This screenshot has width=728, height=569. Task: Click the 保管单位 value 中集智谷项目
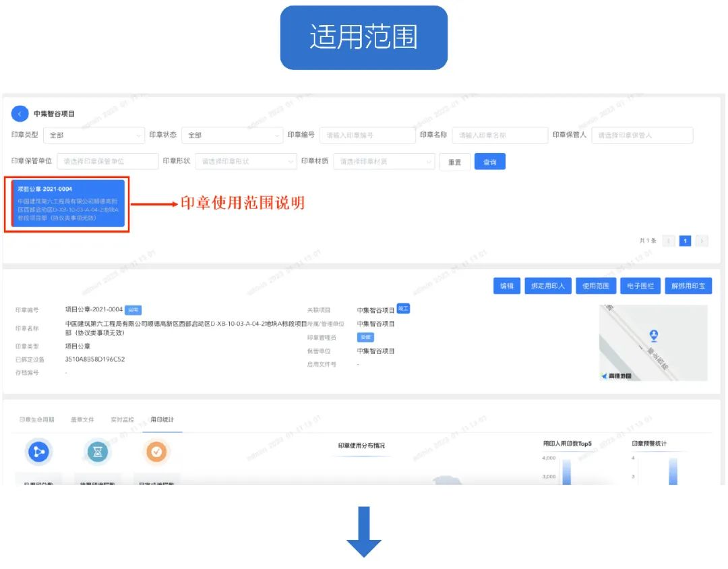[x=375, y=351]
